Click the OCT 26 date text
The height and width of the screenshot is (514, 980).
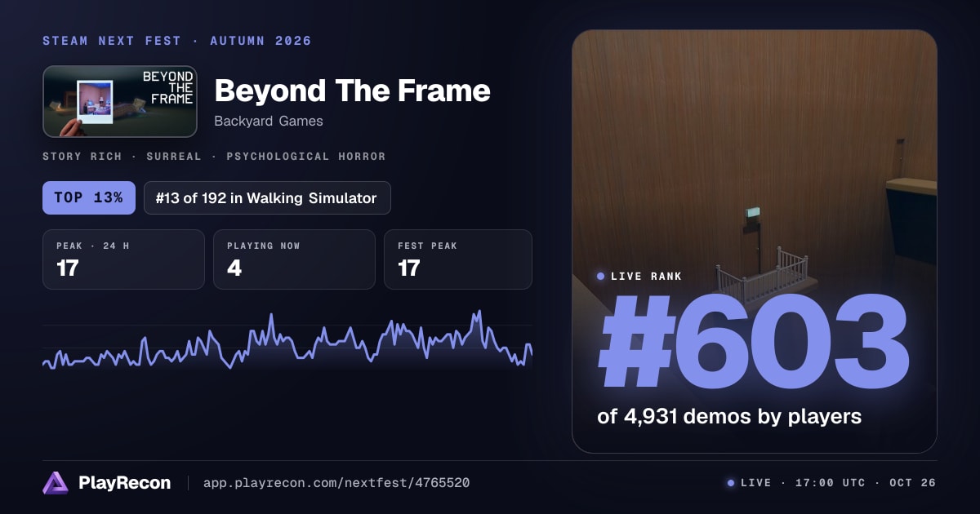(913, 483)
